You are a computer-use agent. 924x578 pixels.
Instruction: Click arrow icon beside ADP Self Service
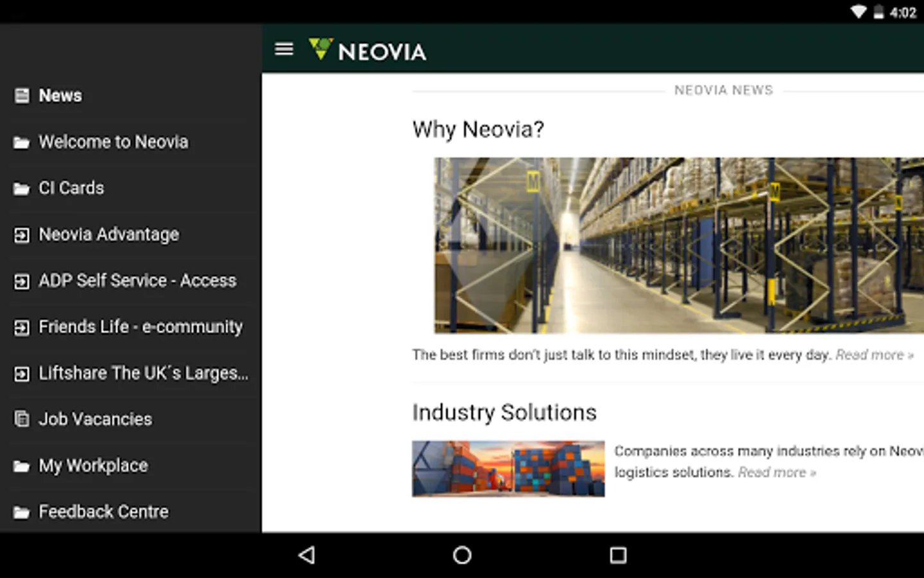click(22, 281)
